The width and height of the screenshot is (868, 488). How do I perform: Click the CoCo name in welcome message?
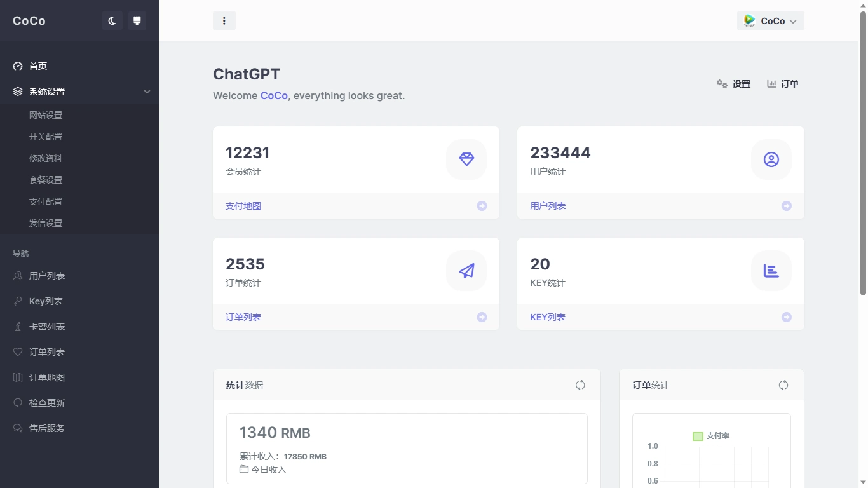[x=274, y=95]
